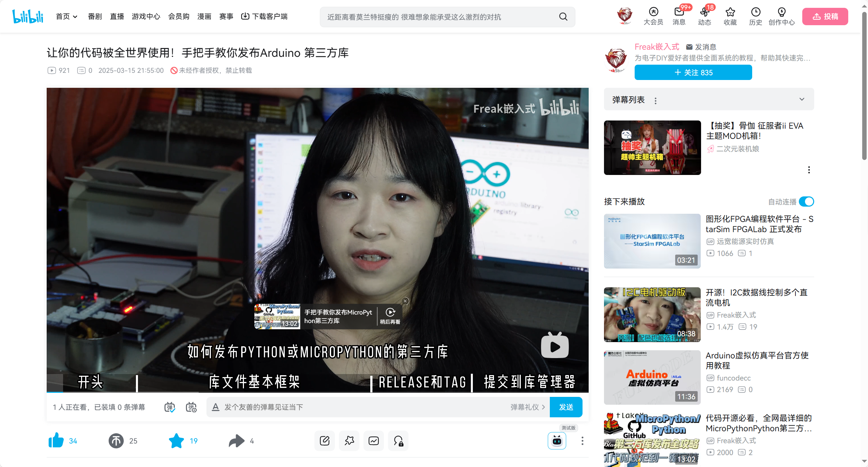
Task: Close the MicroPython video popup card
Action: (405, 301)
